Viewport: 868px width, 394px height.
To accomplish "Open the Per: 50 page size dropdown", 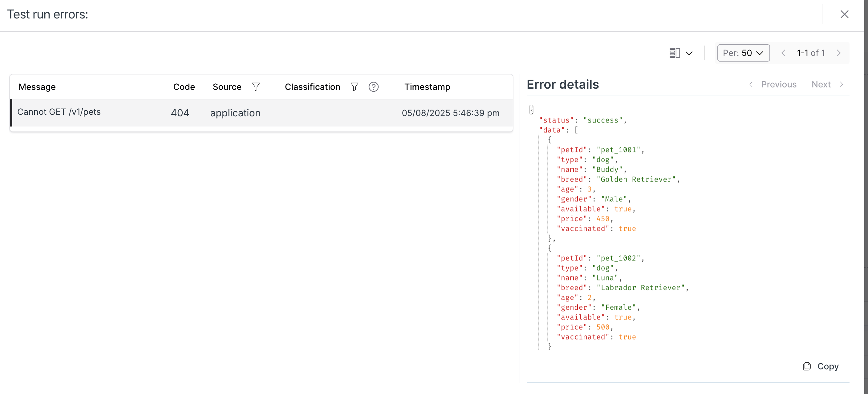I will coord(743,53).
